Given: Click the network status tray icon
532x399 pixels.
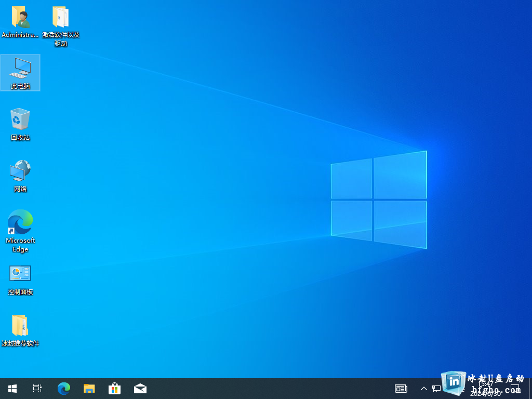Looking at the screenshot, I should coord(436,389).
